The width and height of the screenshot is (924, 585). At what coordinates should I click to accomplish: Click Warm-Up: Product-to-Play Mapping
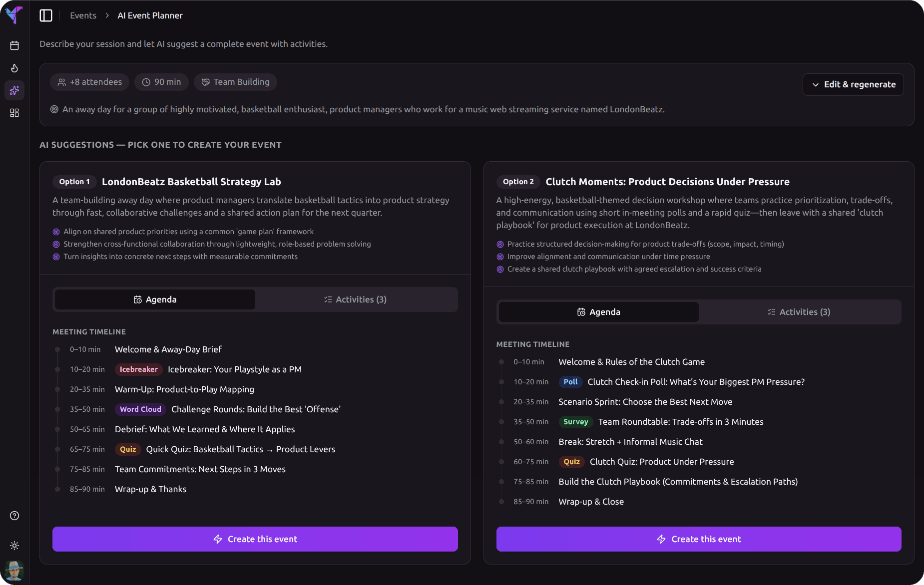pyautogui.click(x=184, y=389)
